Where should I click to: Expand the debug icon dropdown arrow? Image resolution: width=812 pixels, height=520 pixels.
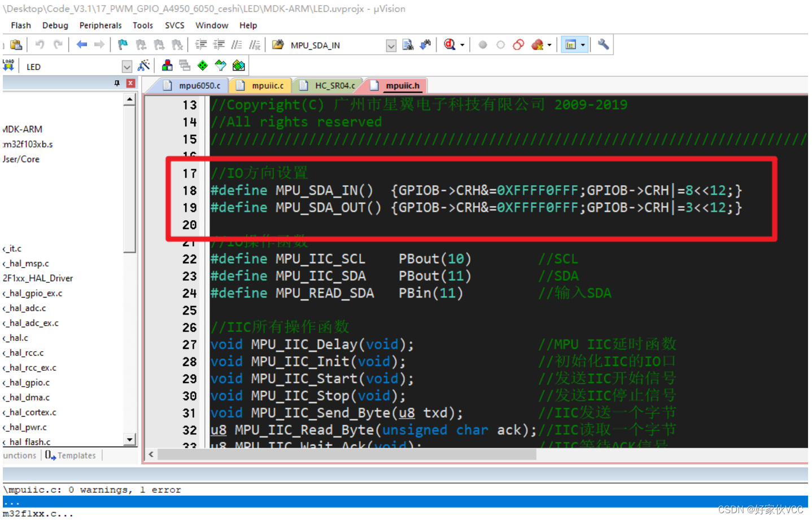[462, 45]
